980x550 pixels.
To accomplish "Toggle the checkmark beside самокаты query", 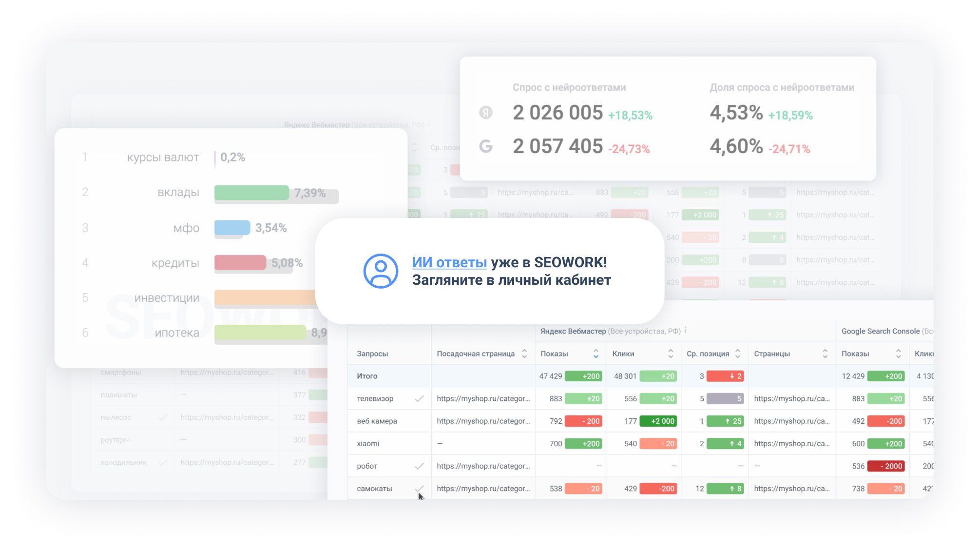I will pos(419,488).
